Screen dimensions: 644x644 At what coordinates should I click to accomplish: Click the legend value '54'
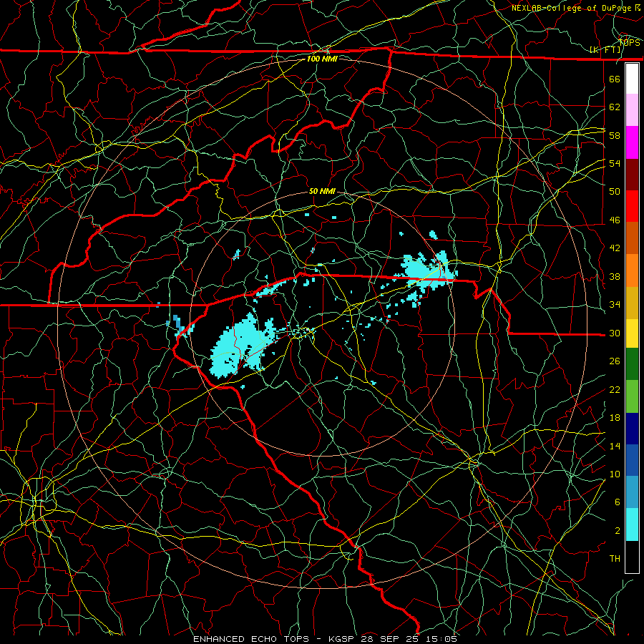[615, 163]
